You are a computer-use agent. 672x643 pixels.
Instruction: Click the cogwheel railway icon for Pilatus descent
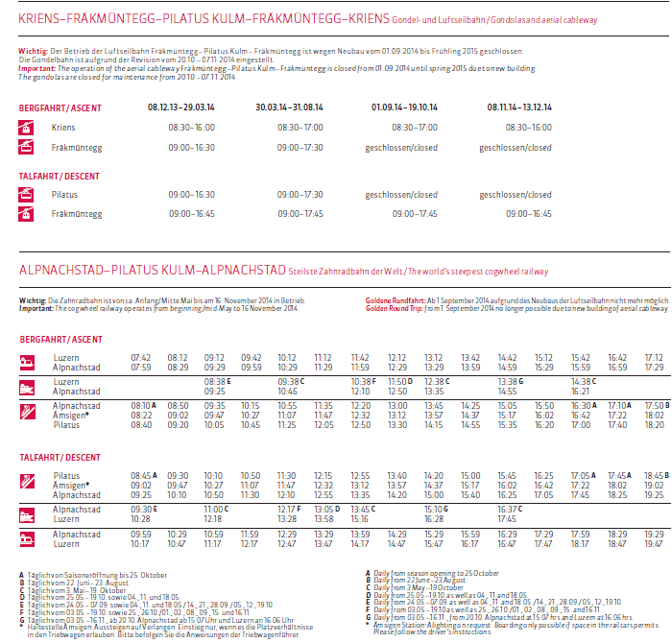tap(28, 485)
